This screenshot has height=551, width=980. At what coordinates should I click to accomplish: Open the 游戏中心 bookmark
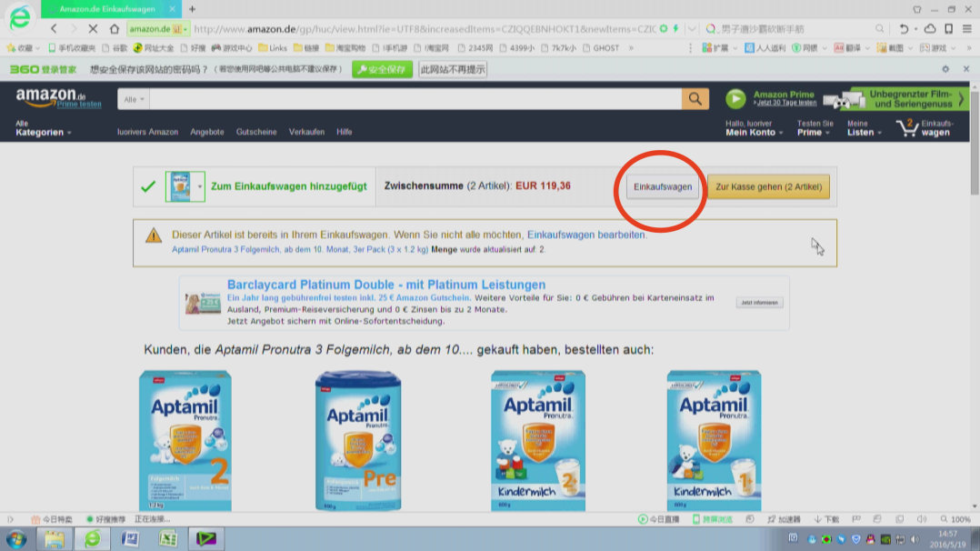pyautogui.click(x=232, y=48)
